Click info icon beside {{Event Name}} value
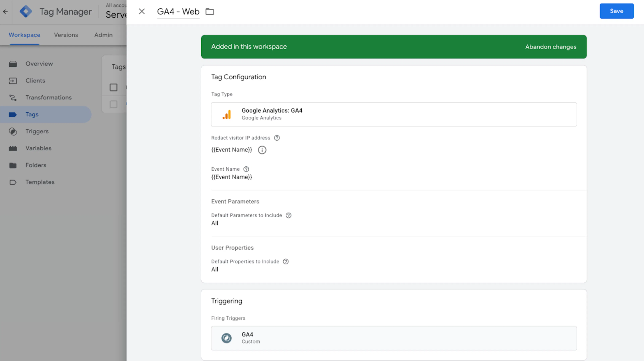644x361 pixels. click(x=262, y=150)
